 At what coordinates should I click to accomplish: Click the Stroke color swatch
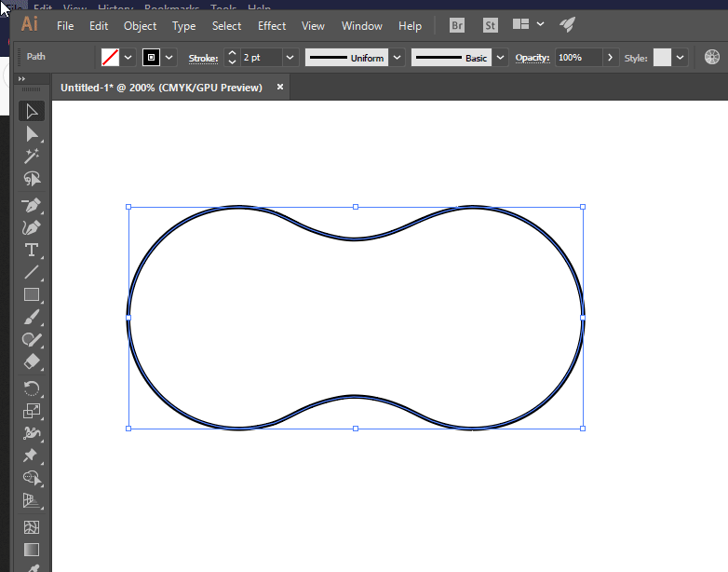(x=152, y=58)
